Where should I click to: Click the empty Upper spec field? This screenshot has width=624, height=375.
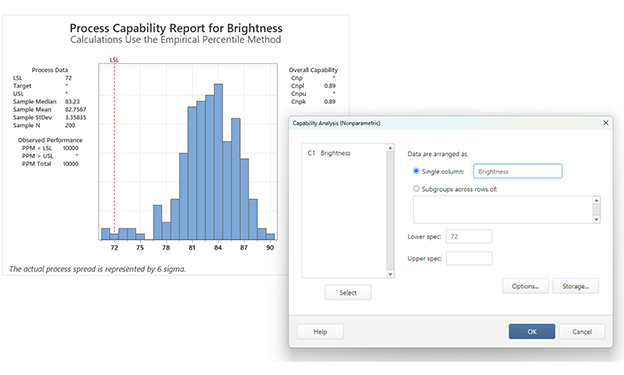pyautogui.click(x=469, y=258)
